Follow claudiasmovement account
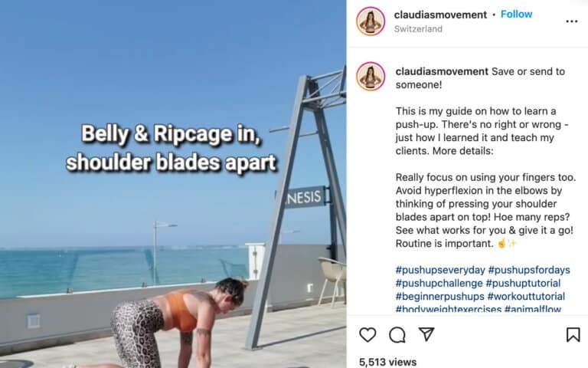This screenshot has height=368, width=588. [516, 15]
